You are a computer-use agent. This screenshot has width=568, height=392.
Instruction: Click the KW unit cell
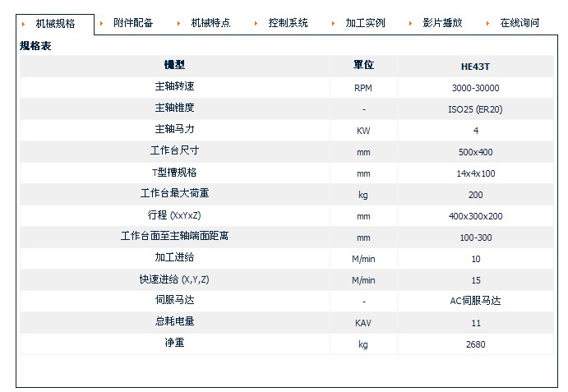point(363,131)
